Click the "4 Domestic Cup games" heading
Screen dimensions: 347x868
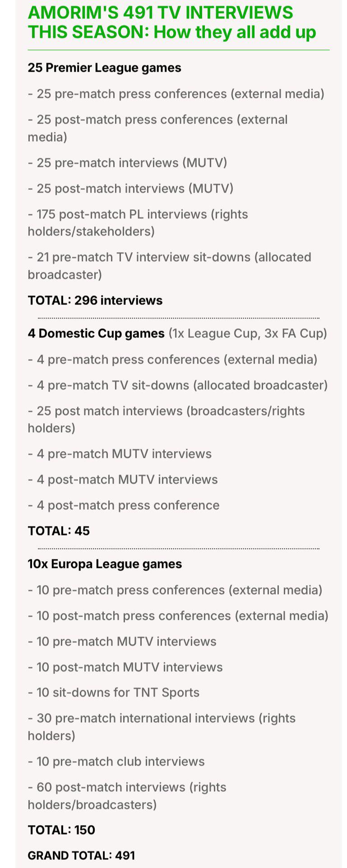[x=96, y=333]
